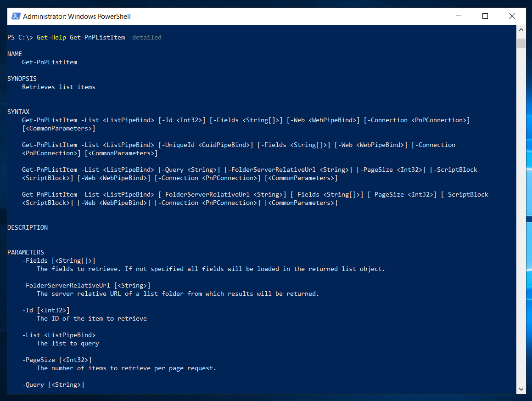
Task: Click the SYNOPSIS heading
Action: point(22,78)
